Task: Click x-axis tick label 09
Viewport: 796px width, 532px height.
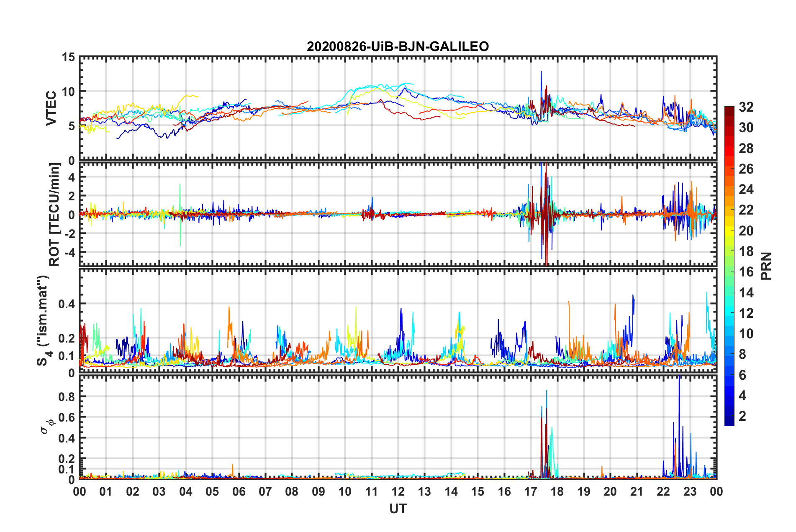Action: tap(318, 491)
